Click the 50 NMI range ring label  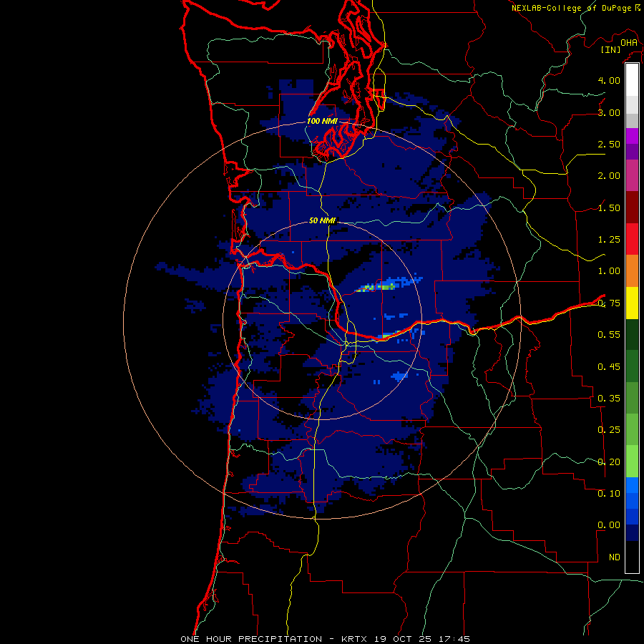pyautogui.click(x=322, y=220)
